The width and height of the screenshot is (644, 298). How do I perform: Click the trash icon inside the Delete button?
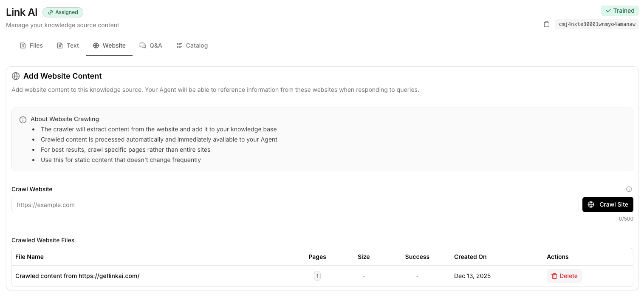pos(554,276)
